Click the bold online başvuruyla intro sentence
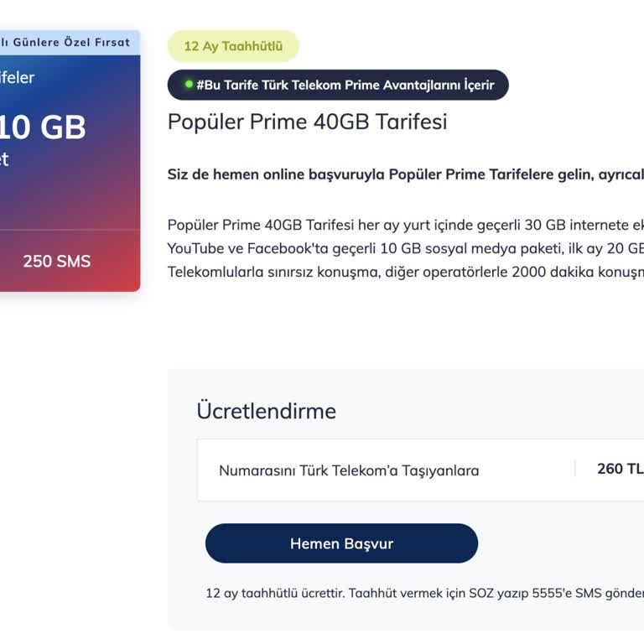The height and width of the screenshot is (644, 644). coord(405,174)
